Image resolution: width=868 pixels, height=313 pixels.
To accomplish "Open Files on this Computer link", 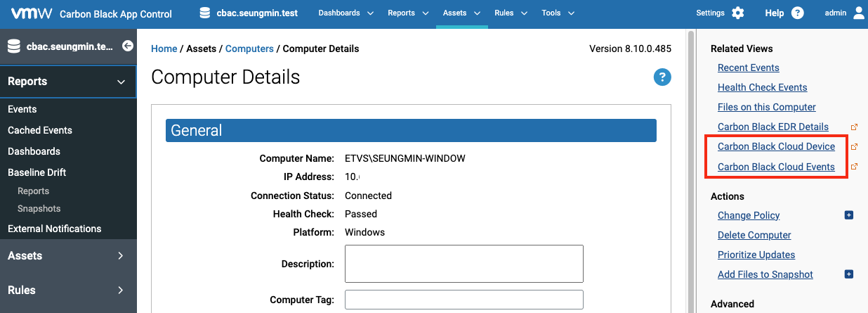I will [767, 107].
